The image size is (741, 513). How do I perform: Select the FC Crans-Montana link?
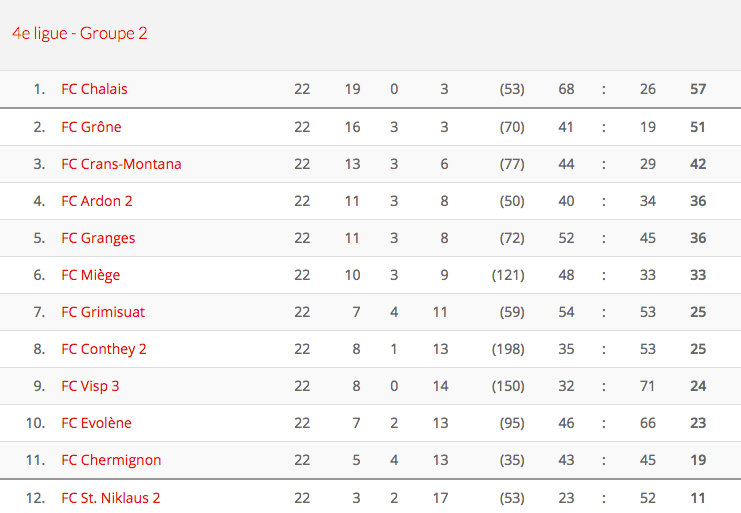coord(121,164)
